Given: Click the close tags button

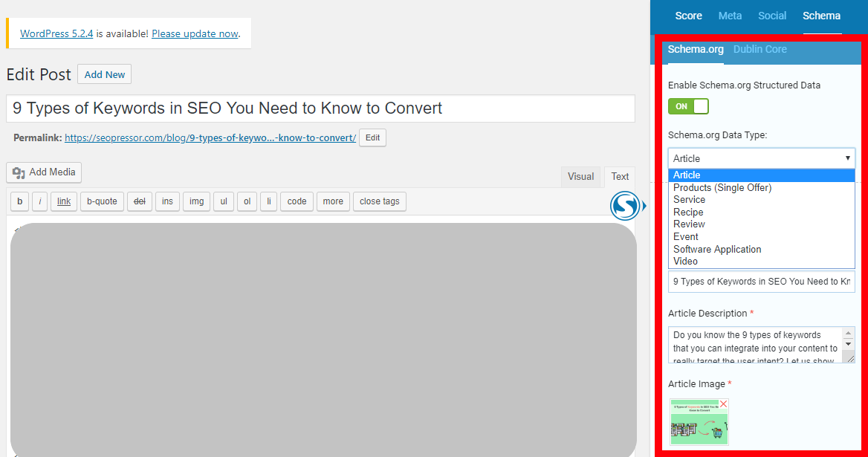Looking at the screenshot, I should click(380, 201).
